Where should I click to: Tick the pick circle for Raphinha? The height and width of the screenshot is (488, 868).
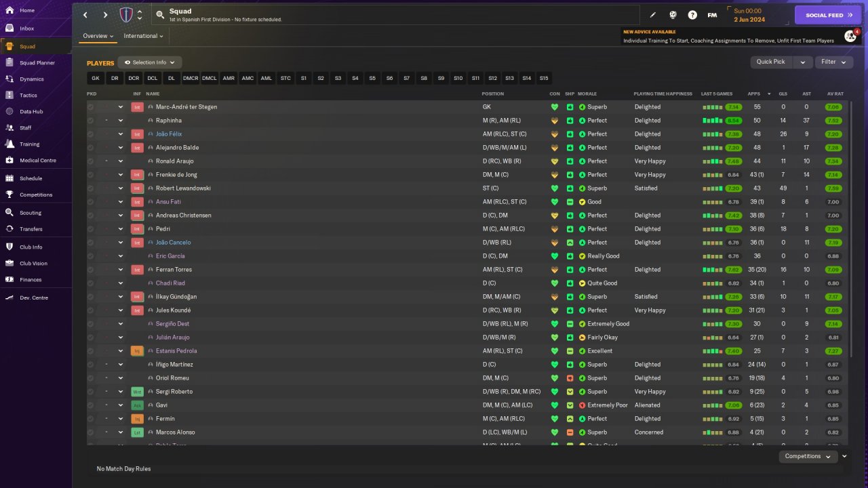pos(91,121)
